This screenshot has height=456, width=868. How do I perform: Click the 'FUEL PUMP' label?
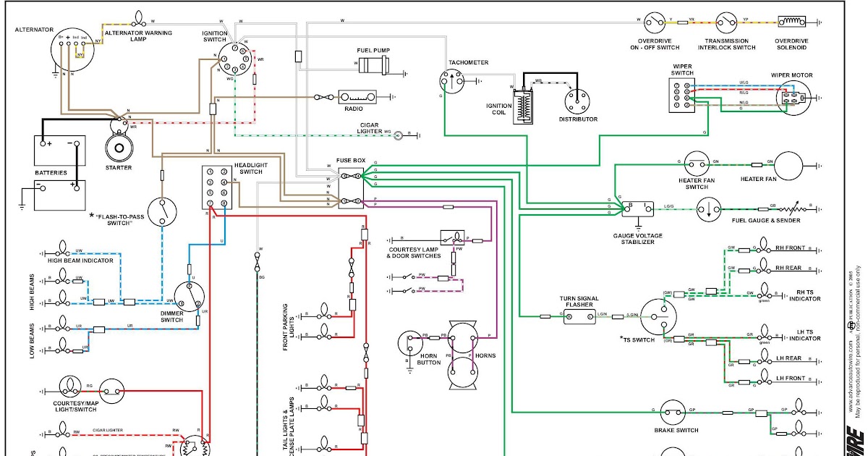tap(374, 50)
